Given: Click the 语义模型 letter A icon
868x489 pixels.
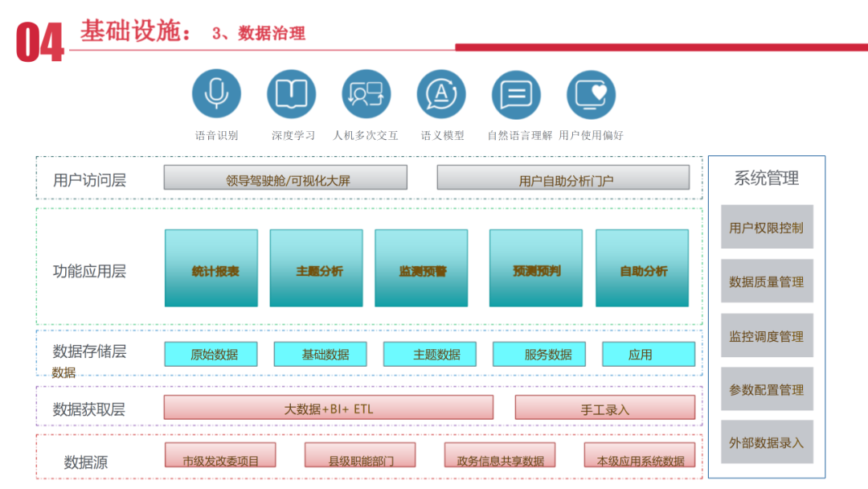Looking at the screenshot, I should click(441, 94).
